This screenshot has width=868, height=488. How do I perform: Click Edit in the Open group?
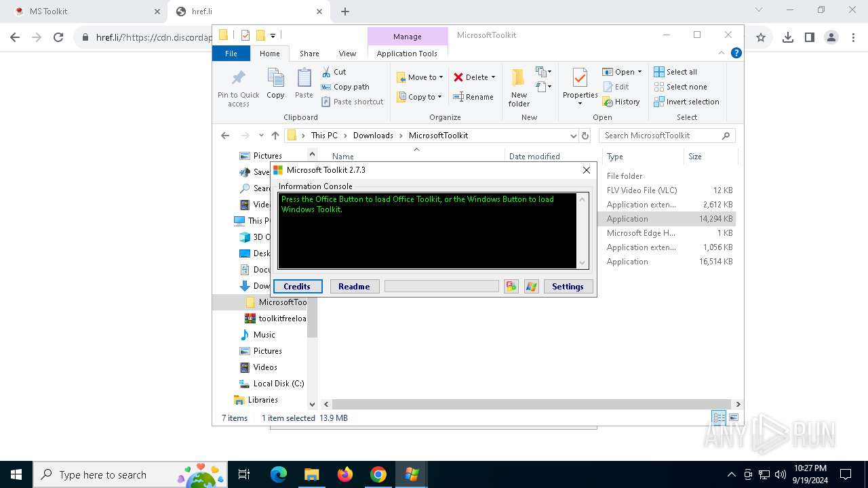(616, 87)
